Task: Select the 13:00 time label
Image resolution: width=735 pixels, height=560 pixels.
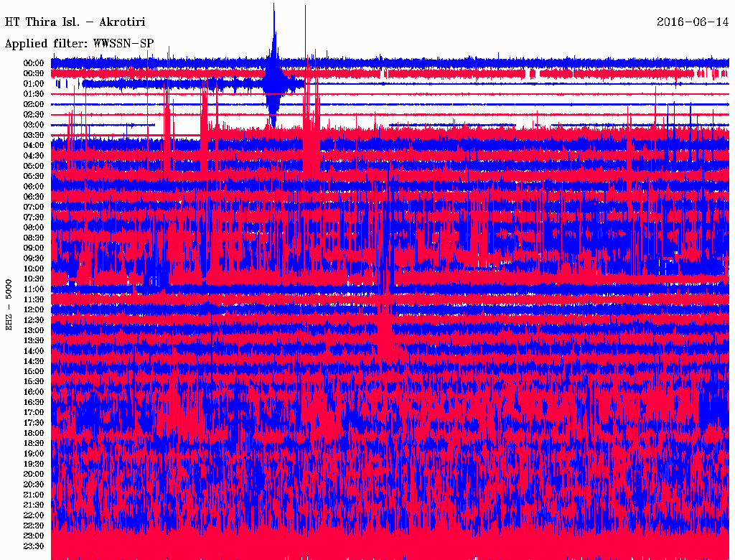Action: click(x=34, y=330)
